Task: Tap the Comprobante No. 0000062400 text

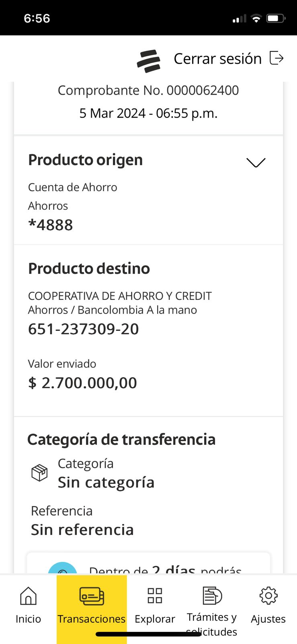Action: [148, 90]
